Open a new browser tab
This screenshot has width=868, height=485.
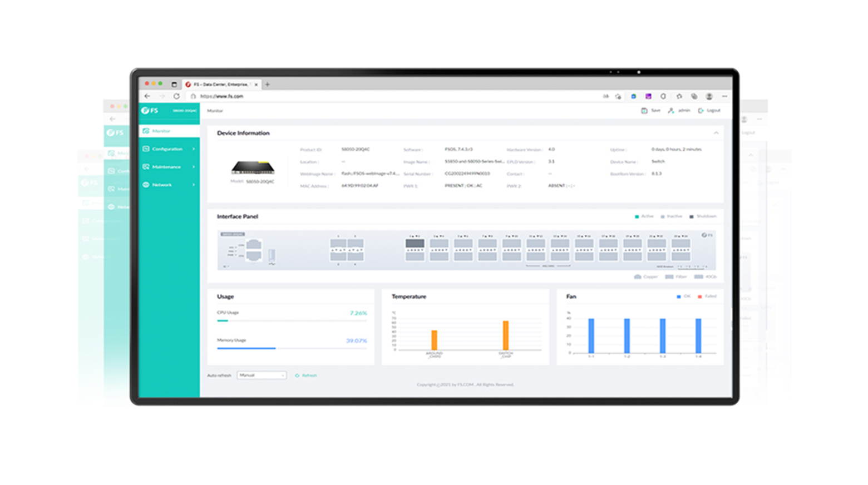coord(268,85)
